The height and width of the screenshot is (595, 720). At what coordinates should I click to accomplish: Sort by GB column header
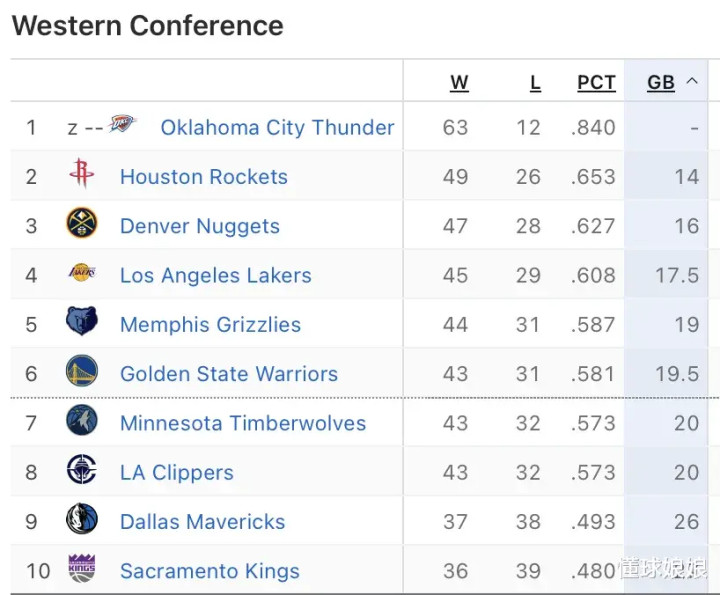[661, 83]
